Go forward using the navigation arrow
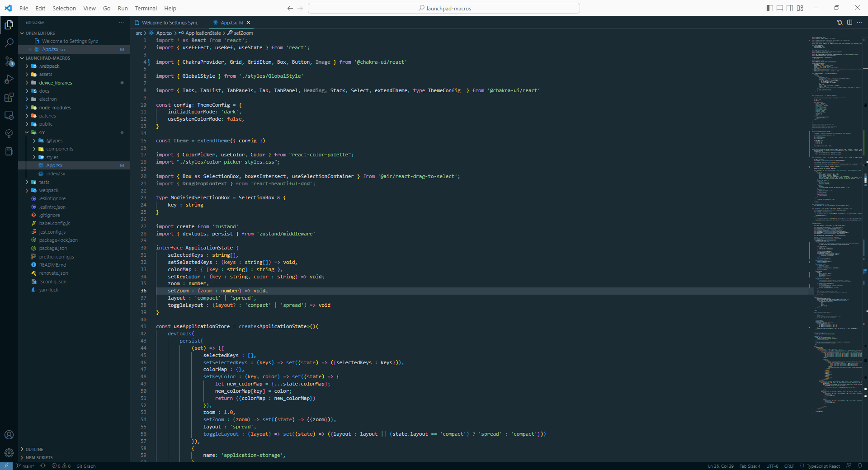This screenshot has height=470, width=868. [300, 8]
